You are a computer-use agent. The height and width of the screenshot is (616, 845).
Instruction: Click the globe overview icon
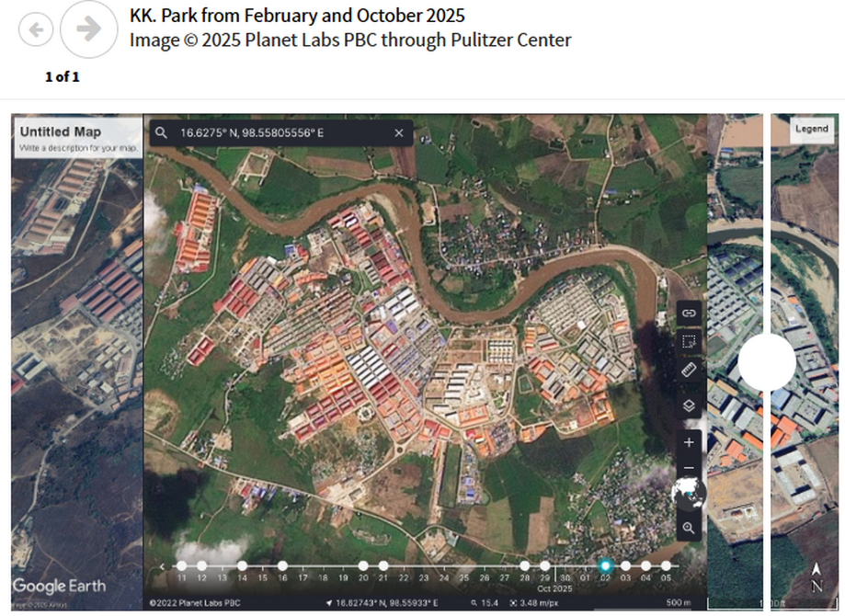coord(689,493)
